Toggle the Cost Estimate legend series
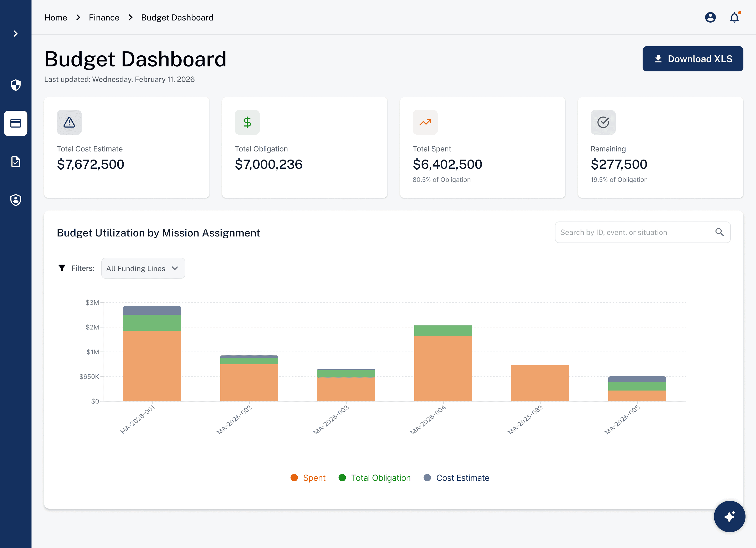The width and height of the screenshot is (756, 548). click(x=456, y=478)
